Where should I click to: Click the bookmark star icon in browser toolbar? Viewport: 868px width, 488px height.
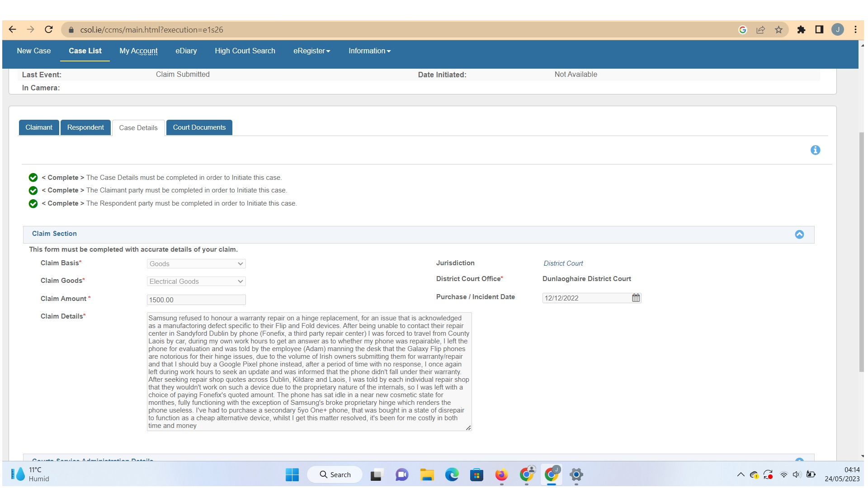pyautogui.click(x=780, y=30)
